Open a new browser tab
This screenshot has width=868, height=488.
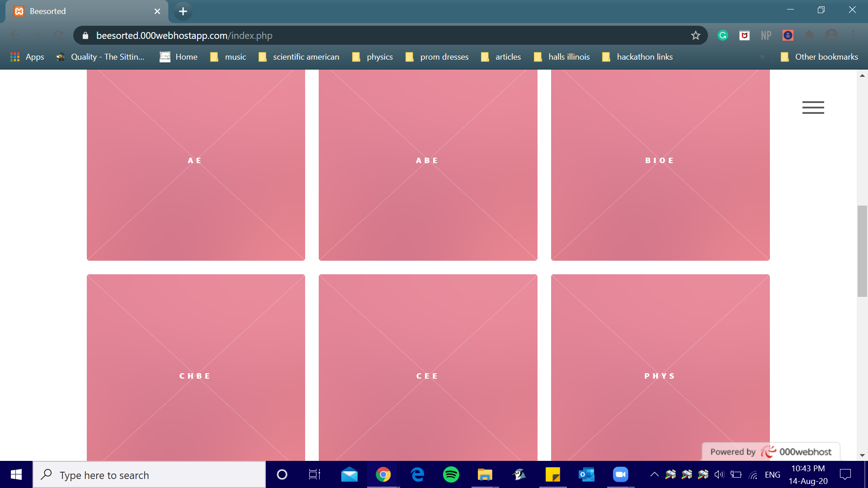pos(183,11)
